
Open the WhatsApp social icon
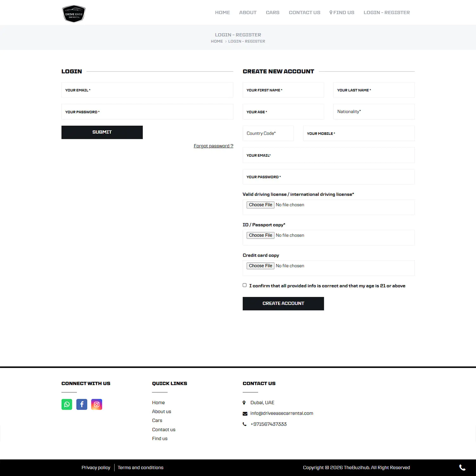pos(67,404)
